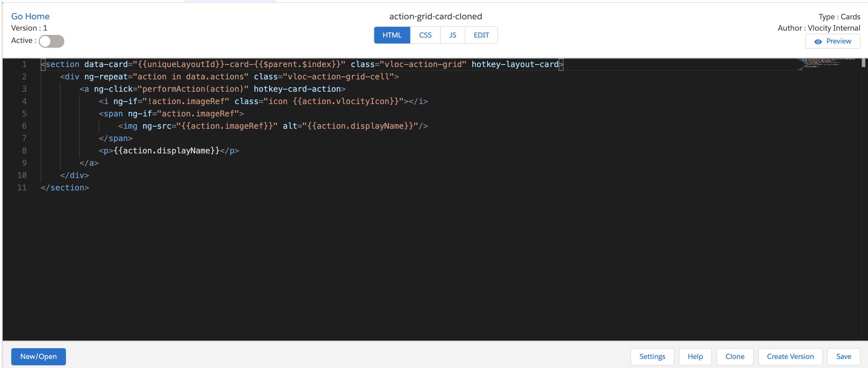
Task: Click line number 1 in gutter
Action: click(24, 64)
